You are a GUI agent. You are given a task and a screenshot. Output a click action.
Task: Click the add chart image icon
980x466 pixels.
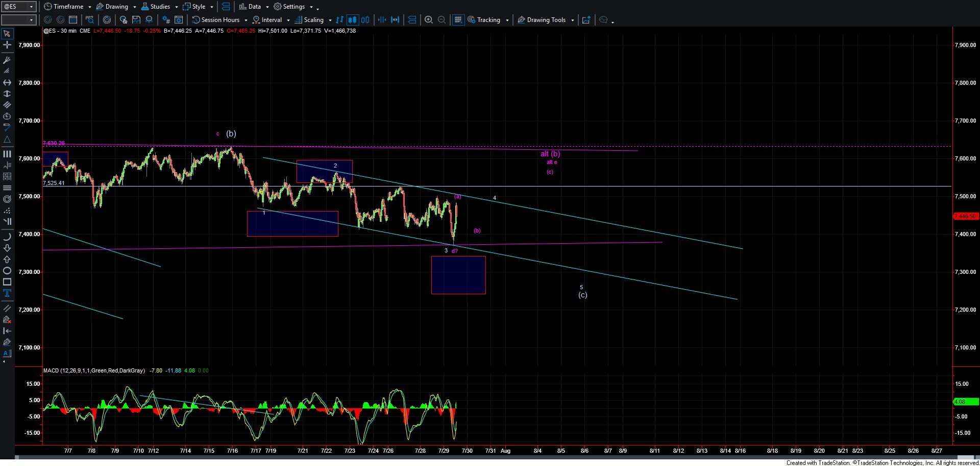(x=586, y=20)
